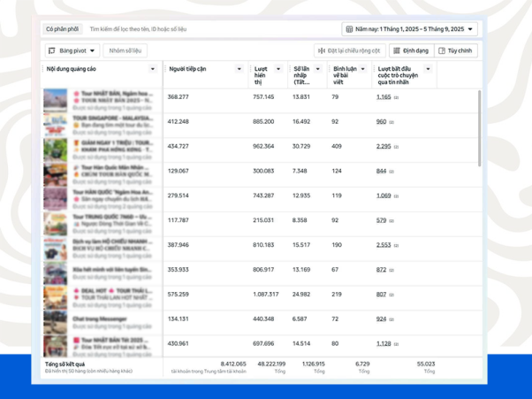Click the info icon beside 2.295
532x399 pixels.
coord(396,147)
